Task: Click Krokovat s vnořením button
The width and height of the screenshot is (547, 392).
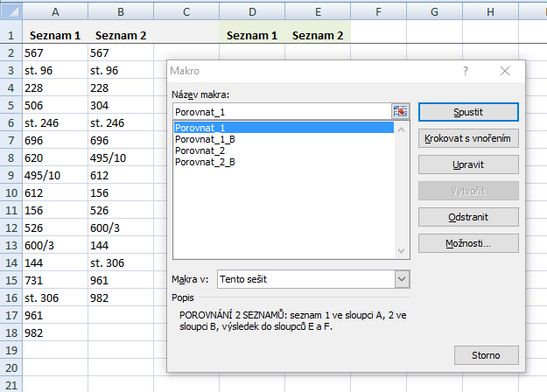Action: [468, 138]
